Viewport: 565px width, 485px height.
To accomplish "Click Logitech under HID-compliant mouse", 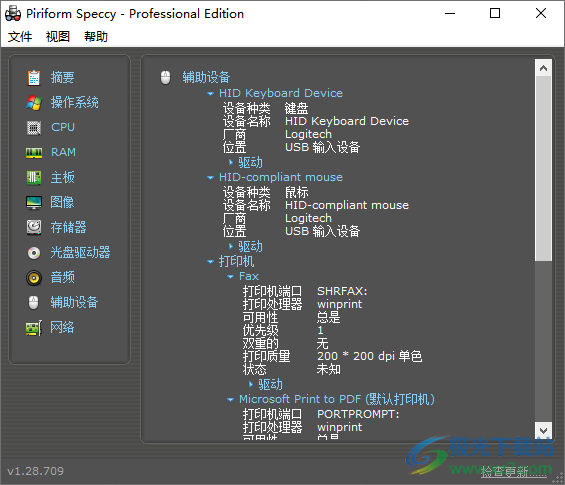I will 308,218.
